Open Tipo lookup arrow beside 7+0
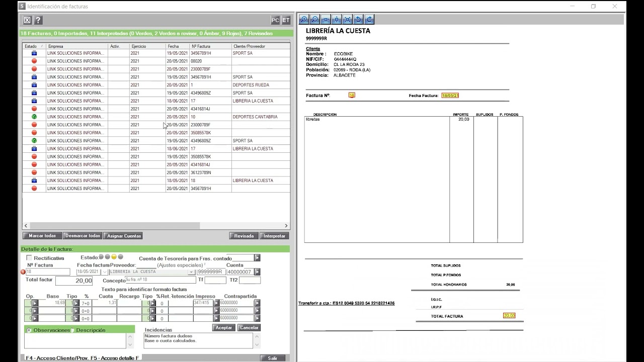The height and width of the screenshot is (362, 644). (x=76, y=303)
